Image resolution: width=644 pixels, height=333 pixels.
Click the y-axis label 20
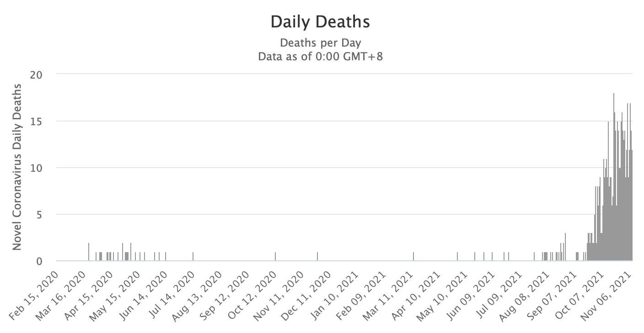(37, 74)
